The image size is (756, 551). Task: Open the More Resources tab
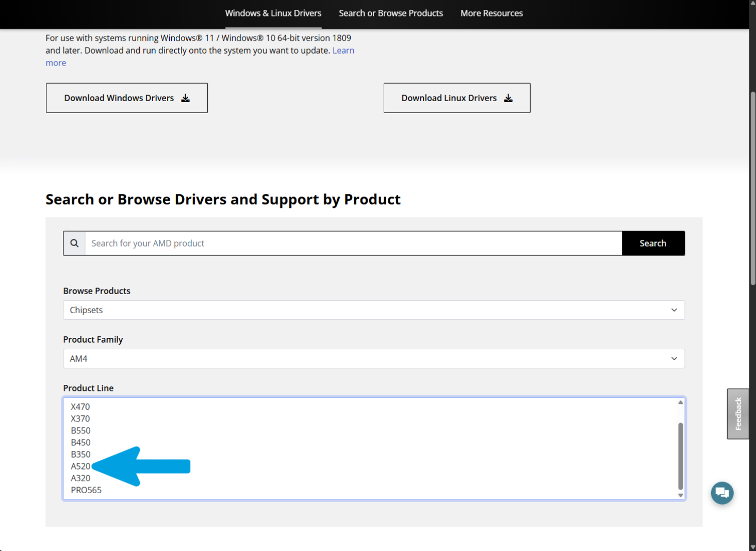[x=491, y=13]
